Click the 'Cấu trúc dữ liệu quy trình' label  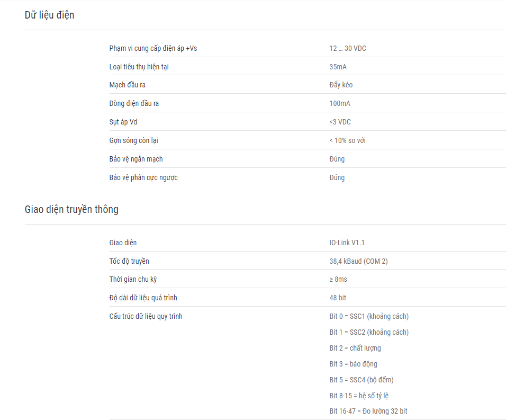146,316
